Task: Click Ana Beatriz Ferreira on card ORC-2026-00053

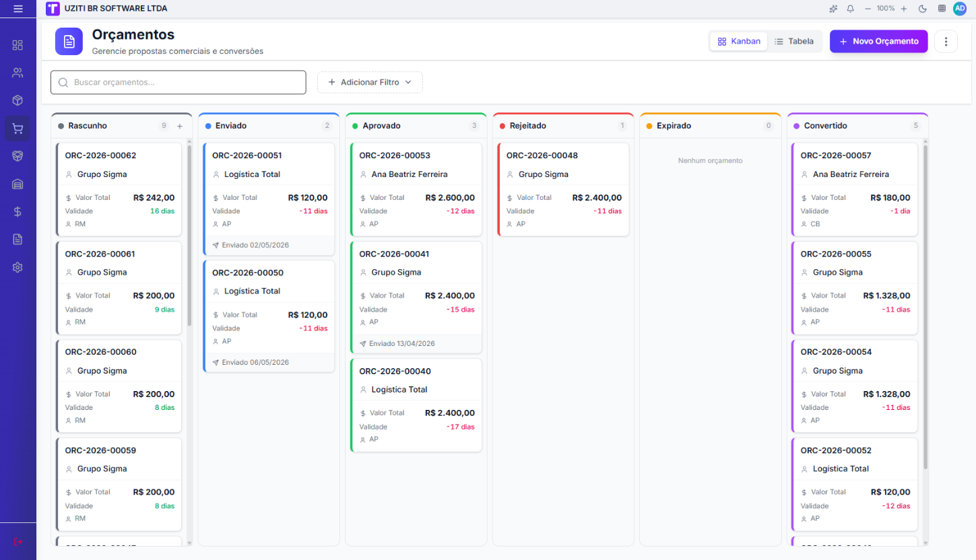Action: [x=410, y=174]
